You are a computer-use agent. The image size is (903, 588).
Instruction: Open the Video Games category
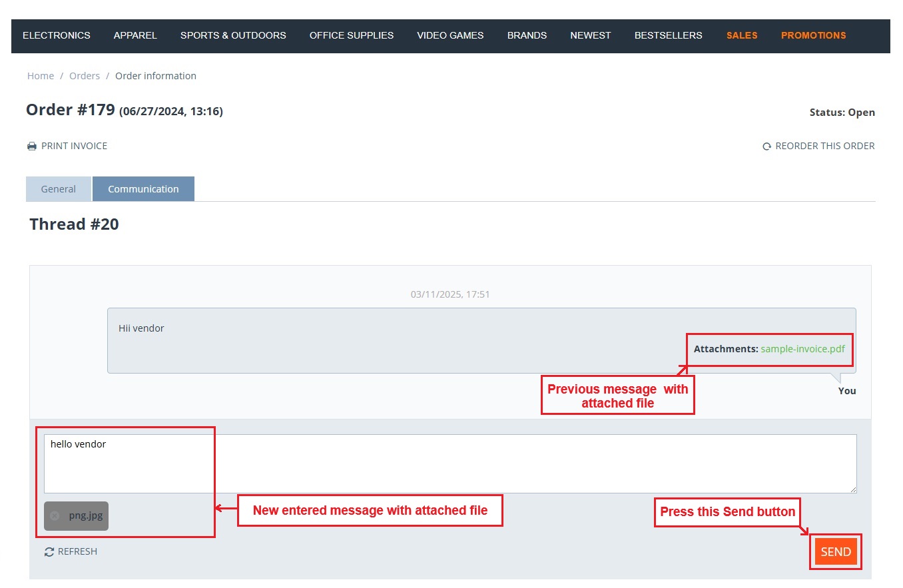click(x=450, y=35)
